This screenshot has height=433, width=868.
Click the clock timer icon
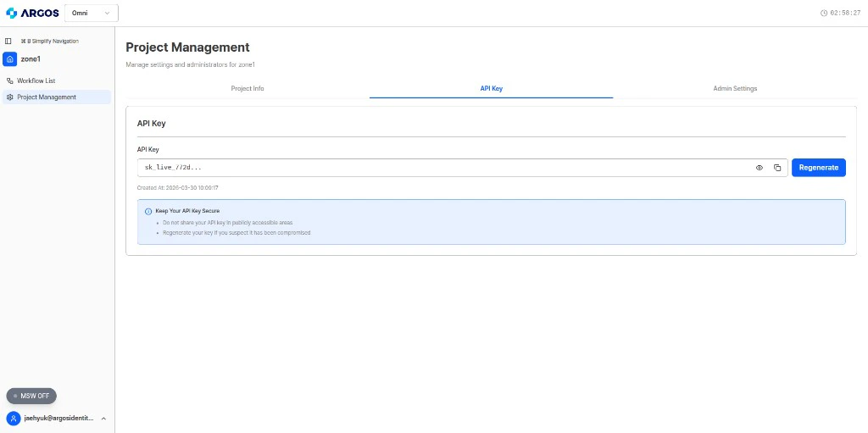(824, 13)
